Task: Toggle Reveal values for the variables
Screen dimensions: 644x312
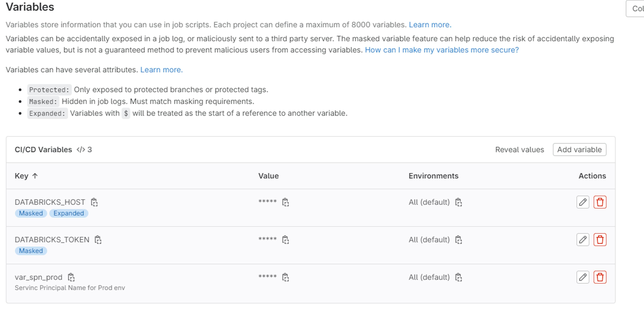Action: click(519, 150)
